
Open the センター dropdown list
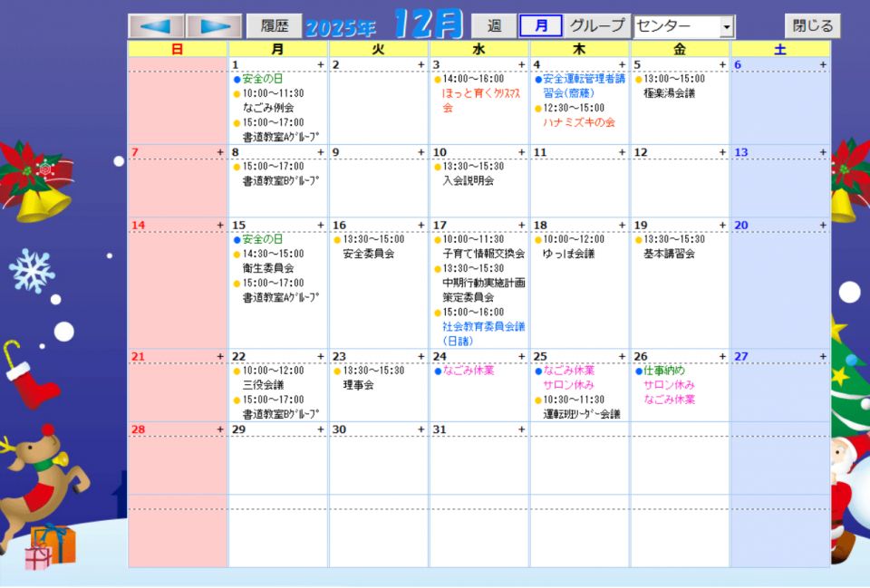[x=727, y=27]
